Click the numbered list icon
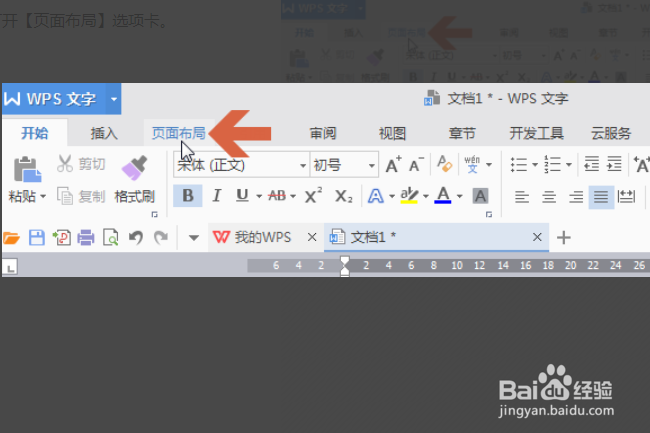Image resolution: width=650 pixels, height=433 pixels. pos(553,164)
